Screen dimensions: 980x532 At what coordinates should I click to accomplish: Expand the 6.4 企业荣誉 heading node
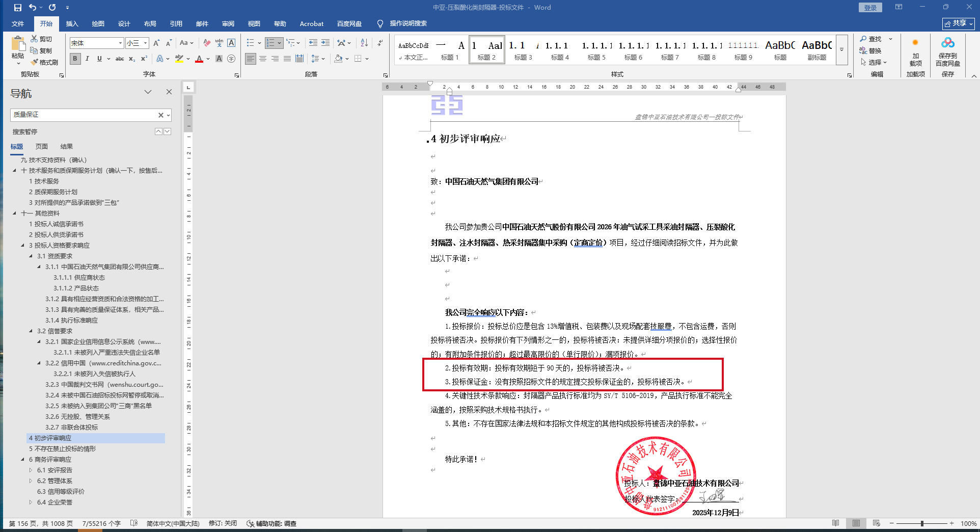click(x=31, y=502)
